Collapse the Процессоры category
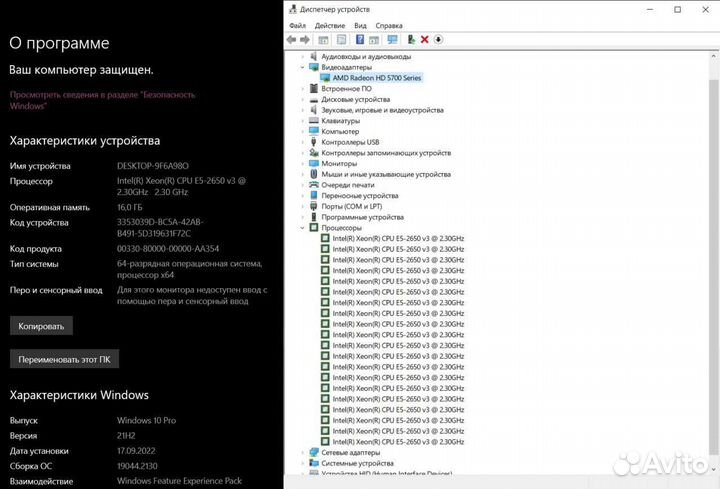This screenshot has height=489, width=720. (303, 228)
